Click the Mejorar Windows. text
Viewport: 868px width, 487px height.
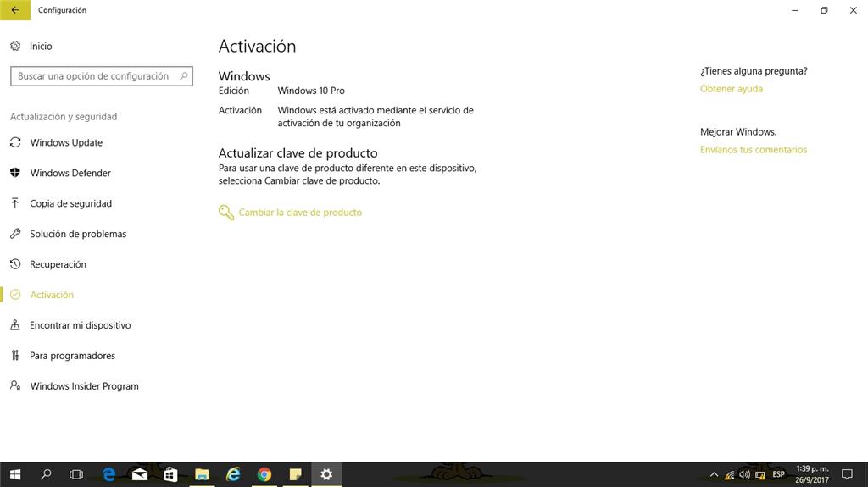click(738, 132)
